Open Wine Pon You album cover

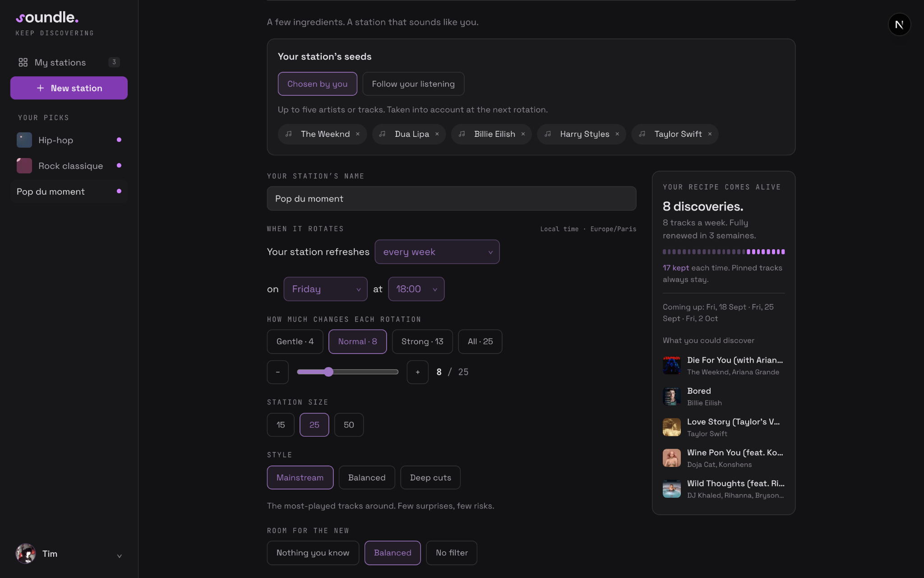(672, 458)
